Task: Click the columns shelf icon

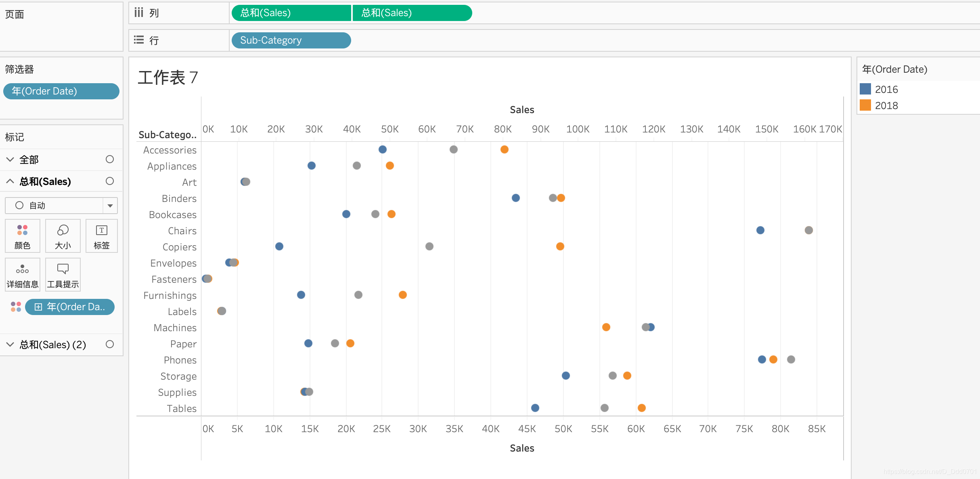Action: (x=139, y=13)
